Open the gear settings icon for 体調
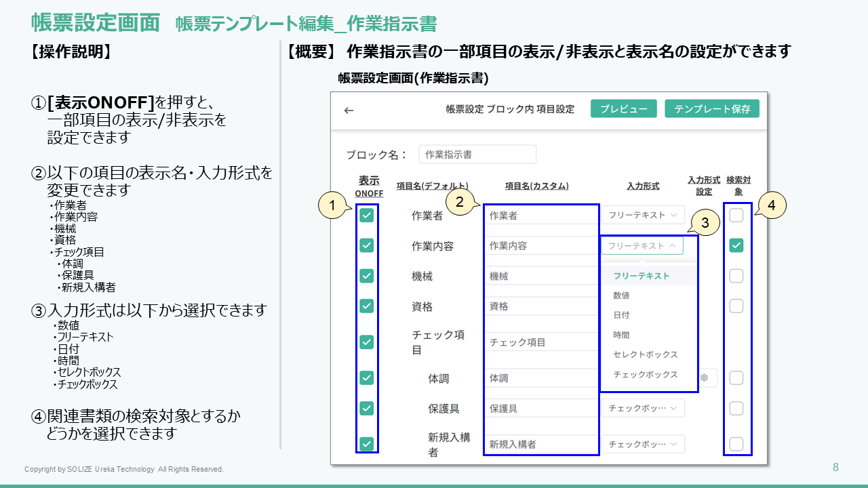The image size is (868, 488). pos(705,378)
